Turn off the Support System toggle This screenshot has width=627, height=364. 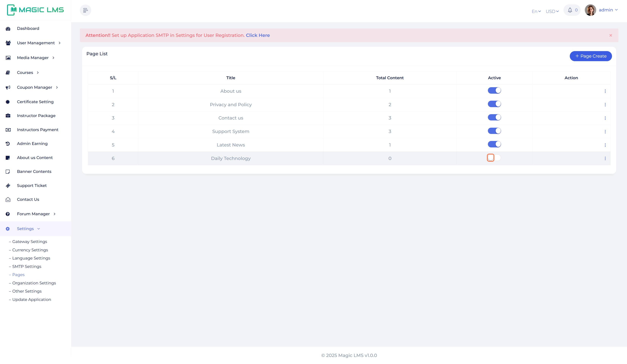point(494,131)
